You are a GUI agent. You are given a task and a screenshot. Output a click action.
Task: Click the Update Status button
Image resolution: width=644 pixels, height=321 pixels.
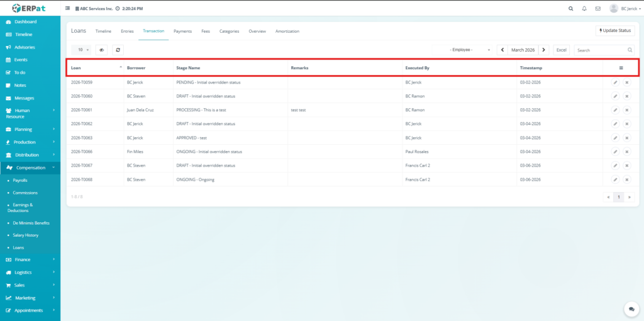(x=614, y=30)
